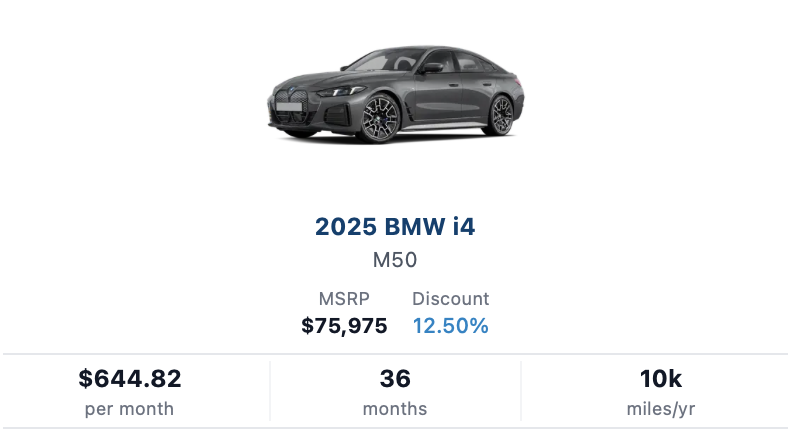This screenshot has width=792, height=446.
Task: Select the 10k mileage value
Action: [x=661, y=379]
